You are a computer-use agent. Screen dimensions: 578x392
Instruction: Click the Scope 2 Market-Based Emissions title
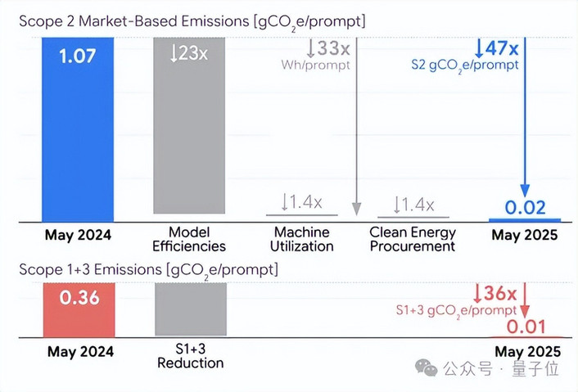(x=192, y=22)
